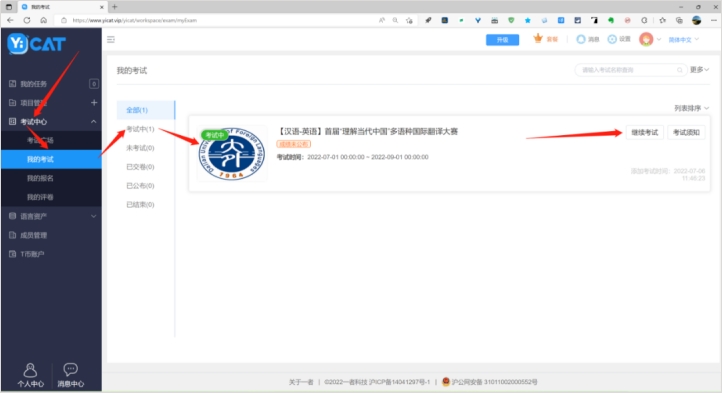This screenshot has width=723, height=394.
Task: Click the plus icon beside 项目管理
Action: point(94,102)
